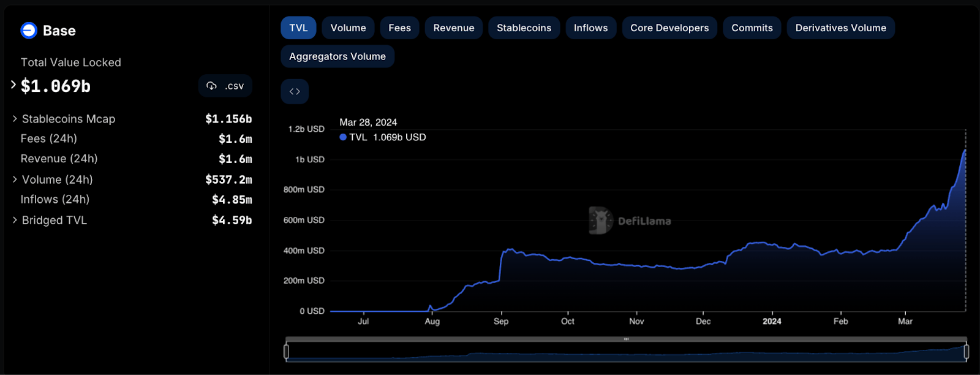Image resolution: width=980 pixels, height=375 pixels.
Task: Click the $4.59b bridged TVL value
Action: pyautogui.click(x=232, y=220)
